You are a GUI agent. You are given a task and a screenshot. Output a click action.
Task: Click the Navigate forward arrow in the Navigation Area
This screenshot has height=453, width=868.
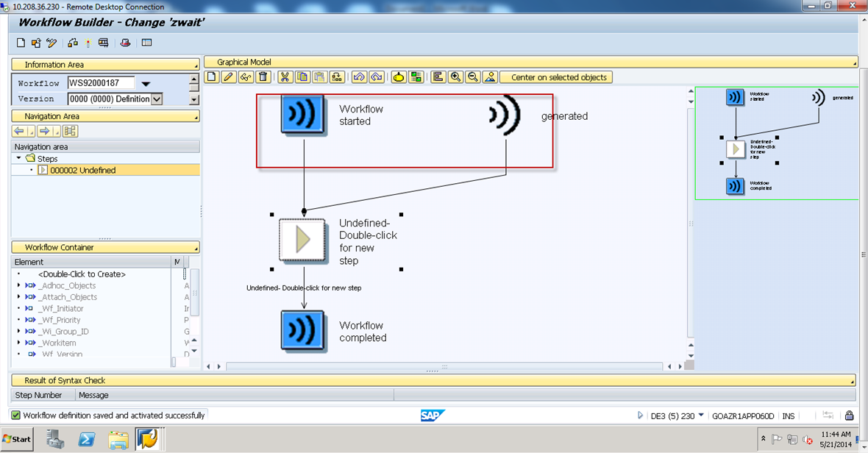coord(44,131)
